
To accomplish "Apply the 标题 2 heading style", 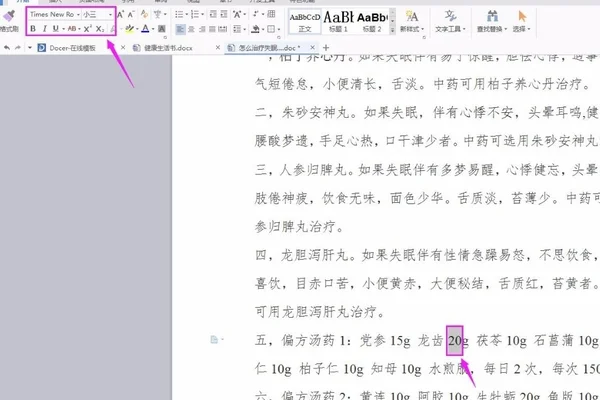I will click(372, 21).
